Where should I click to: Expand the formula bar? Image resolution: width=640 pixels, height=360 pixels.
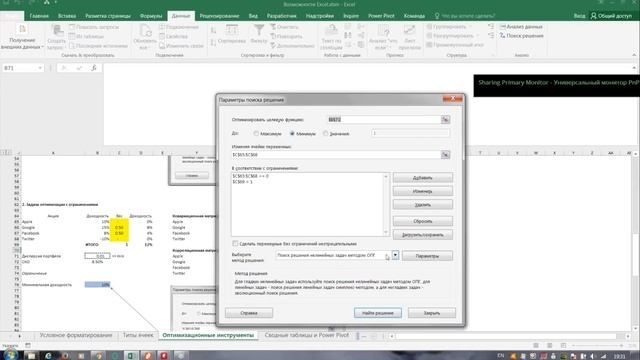click(634, 68)
